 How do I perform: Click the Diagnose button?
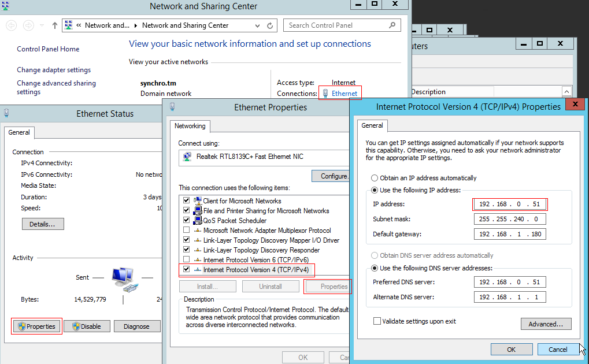[x=137, y=326]
